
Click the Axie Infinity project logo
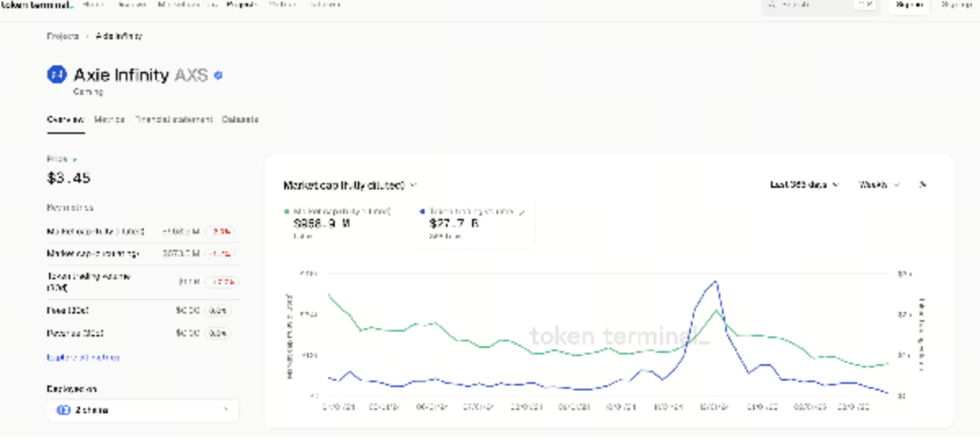(56, 75)
